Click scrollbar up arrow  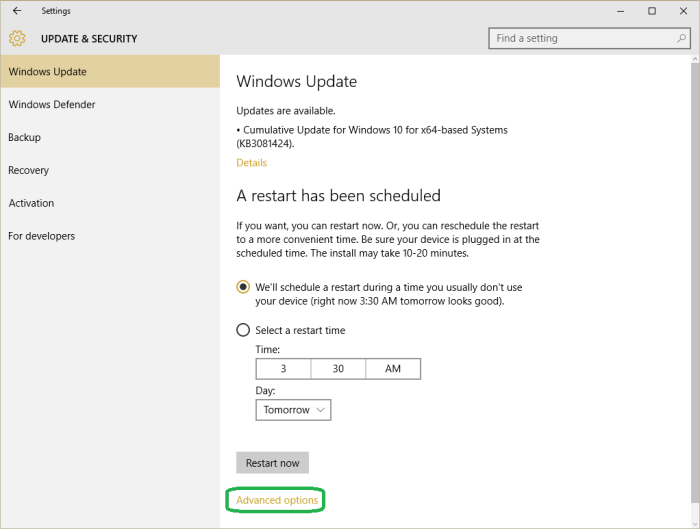tap(696, 59)
